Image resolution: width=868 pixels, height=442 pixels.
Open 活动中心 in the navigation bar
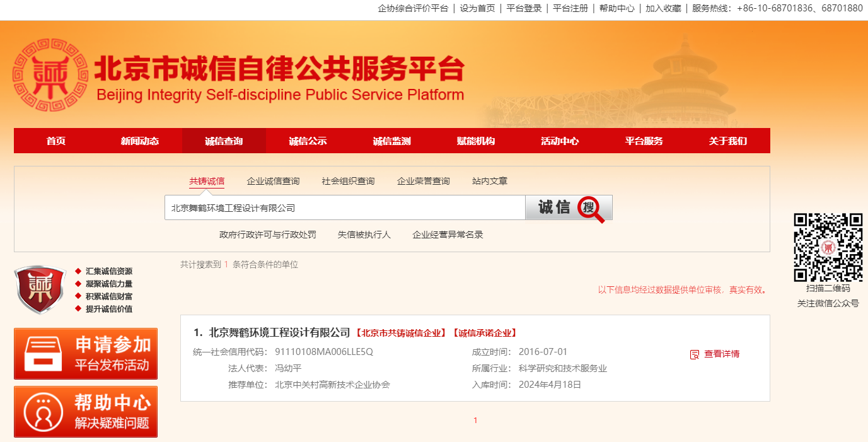560,141
